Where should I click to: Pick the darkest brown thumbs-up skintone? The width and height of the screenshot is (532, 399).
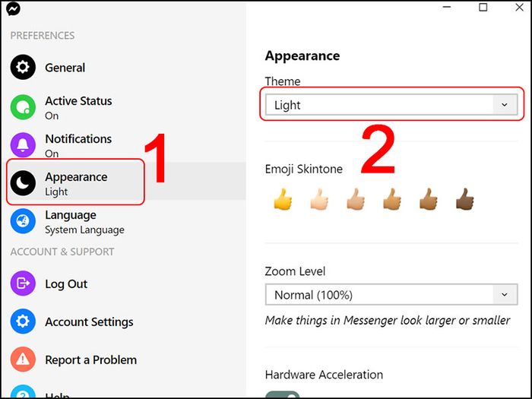pos(465,199)
